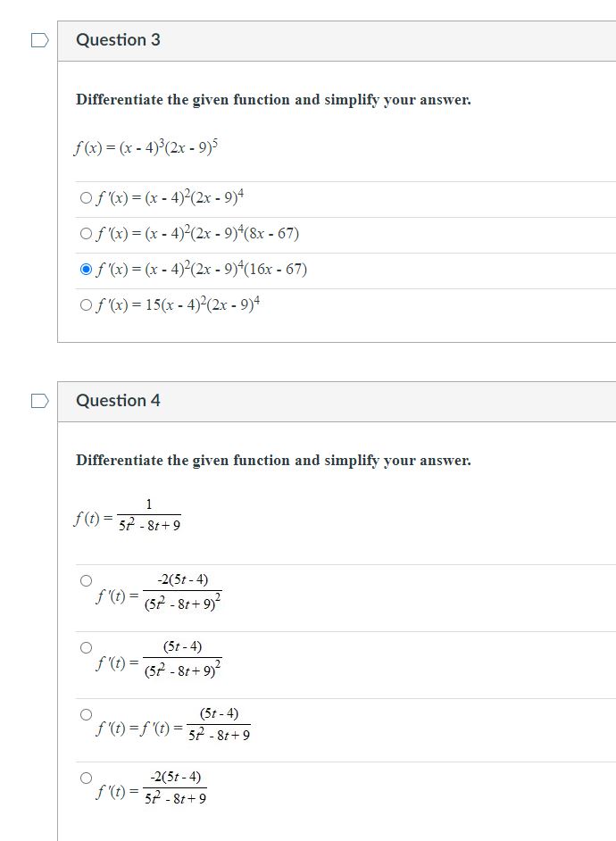The width and height of the screenshot is (616, 841).
Task: Select the (5t - 4) over squared denominator option
Action: coord(86,645)
